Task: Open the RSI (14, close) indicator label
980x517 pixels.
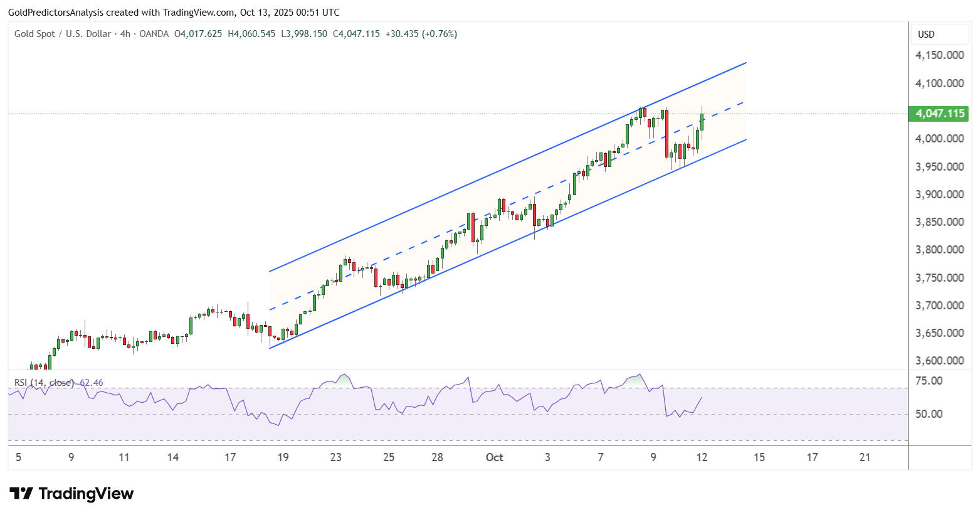Action: click(44, 383)
